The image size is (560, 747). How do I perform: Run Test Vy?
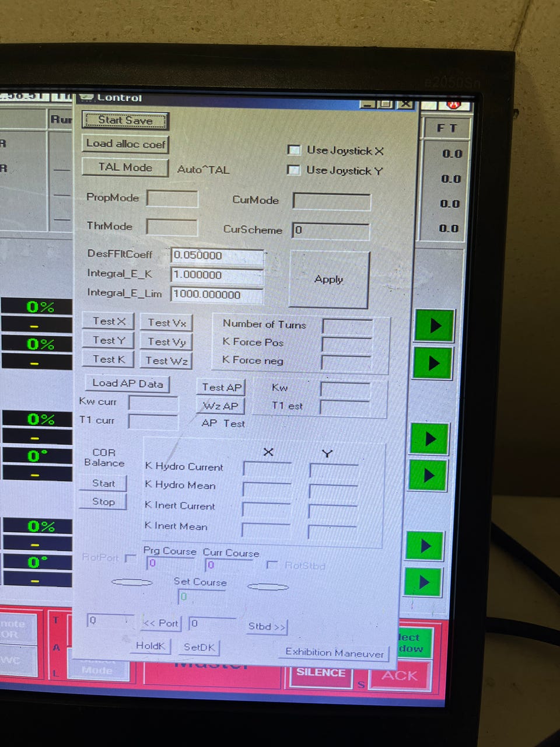[x=166, y=342]
